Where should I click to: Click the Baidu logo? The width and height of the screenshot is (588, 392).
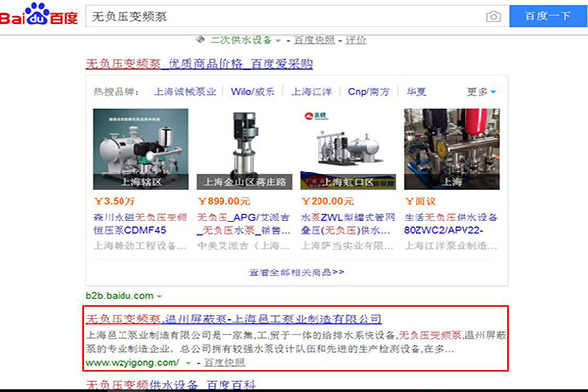pos(39,14)
